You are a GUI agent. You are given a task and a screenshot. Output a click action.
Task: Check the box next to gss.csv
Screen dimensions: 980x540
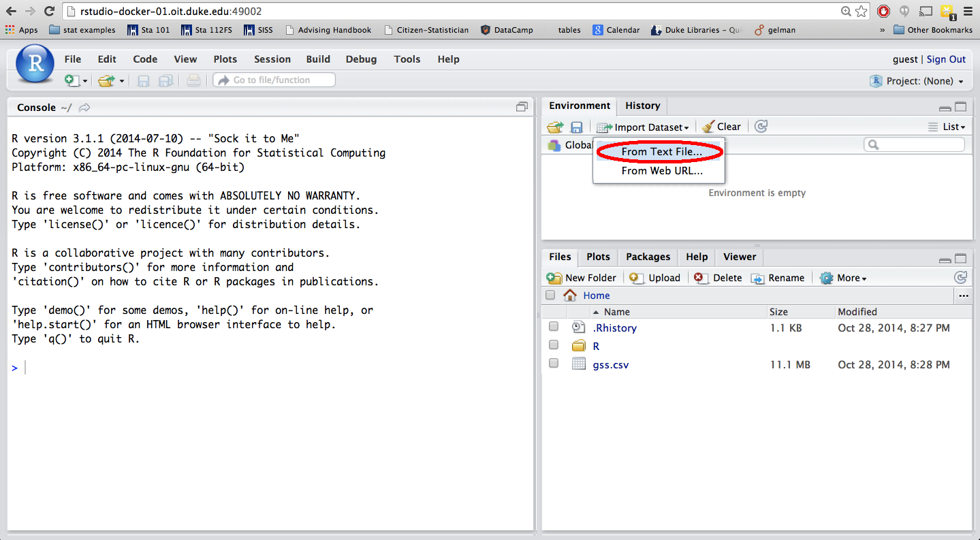tap(554, 364)
